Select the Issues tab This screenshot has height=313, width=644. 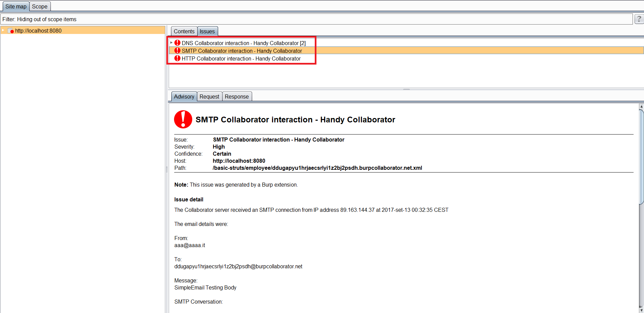click(207, 31)
